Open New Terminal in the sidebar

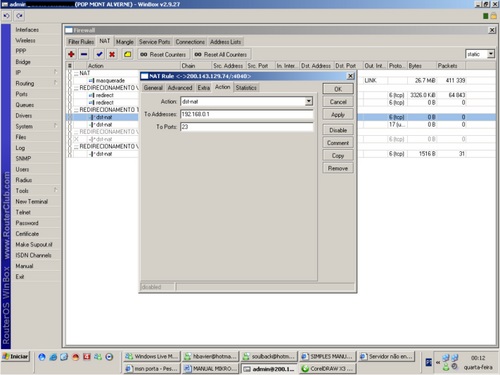(x=32, y=201)
